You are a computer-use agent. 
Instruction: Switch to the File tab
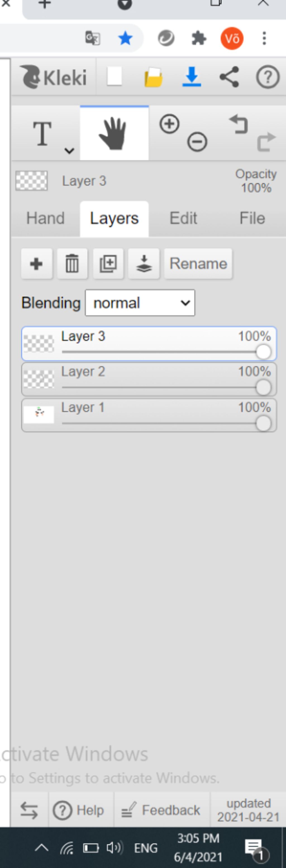click(252, 218)
